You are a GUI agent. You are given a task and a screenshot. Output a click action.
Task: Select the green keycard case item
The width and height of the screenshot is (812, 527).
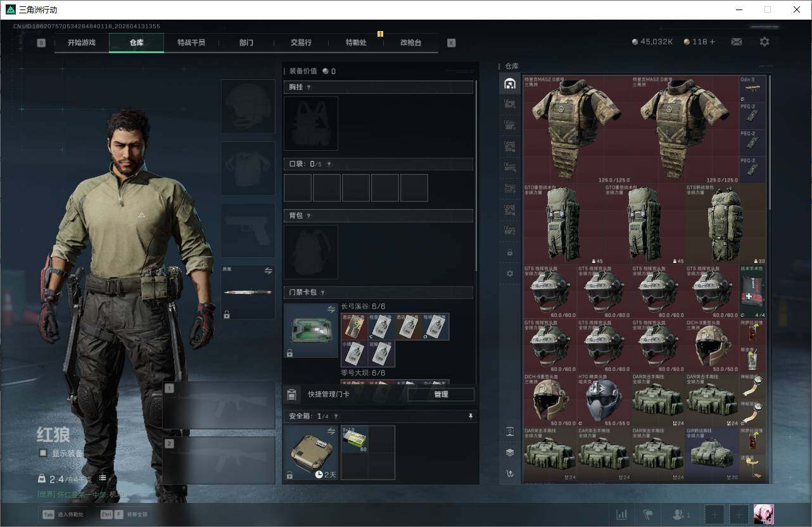[x=311, y=331]
